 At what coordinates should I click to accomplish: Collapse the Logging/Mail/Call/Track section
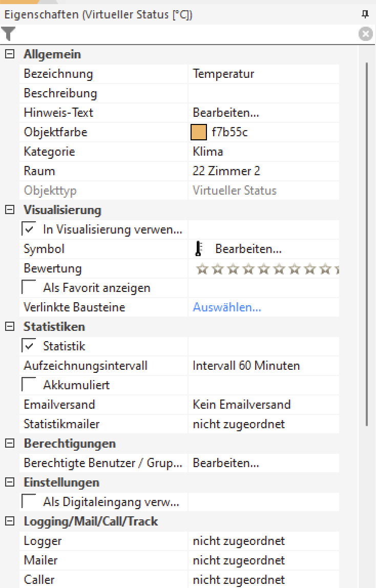(9, 521)
